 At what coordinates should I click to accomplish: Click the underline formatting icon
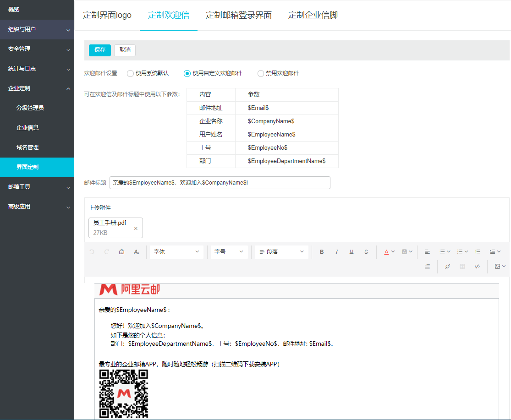click(352, 252)
